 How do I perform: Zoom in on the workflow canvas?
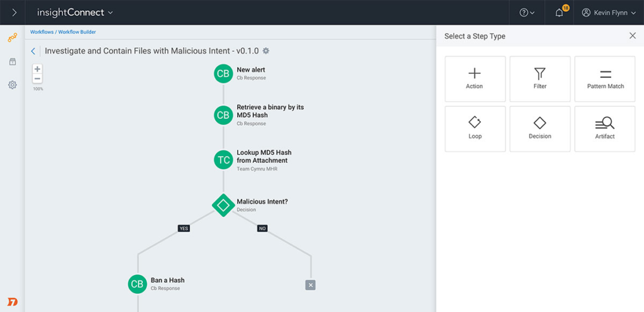point(38,69)
